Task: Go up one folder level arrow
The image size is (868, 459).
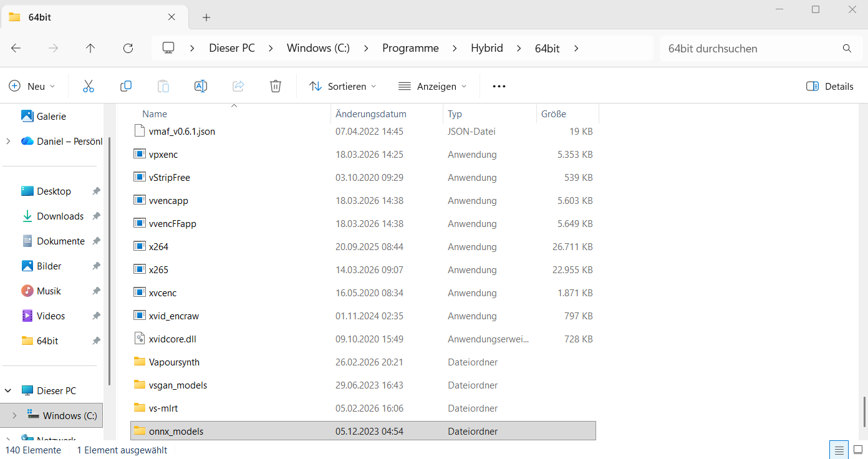Action: (90, 48)
